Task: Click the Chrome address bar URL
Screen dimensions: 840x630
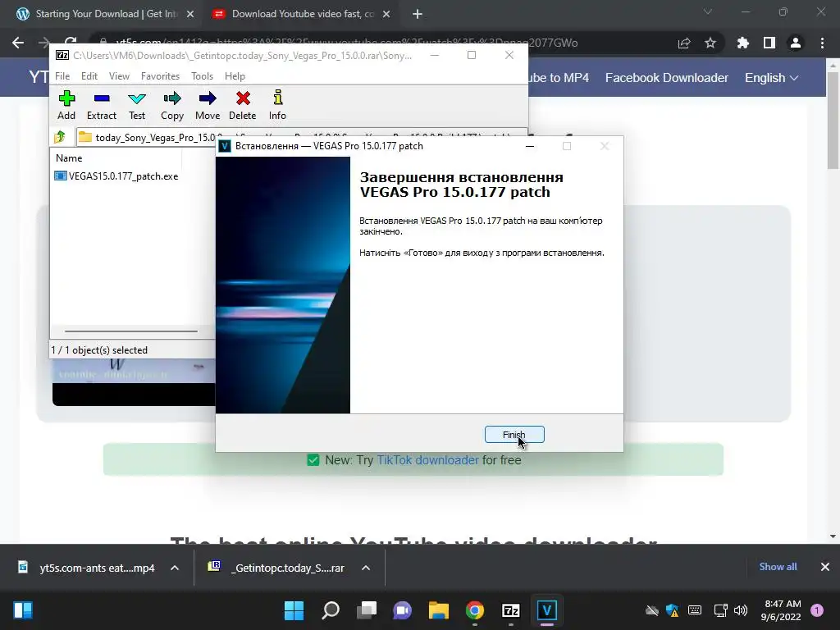Action: pos(347,43)
